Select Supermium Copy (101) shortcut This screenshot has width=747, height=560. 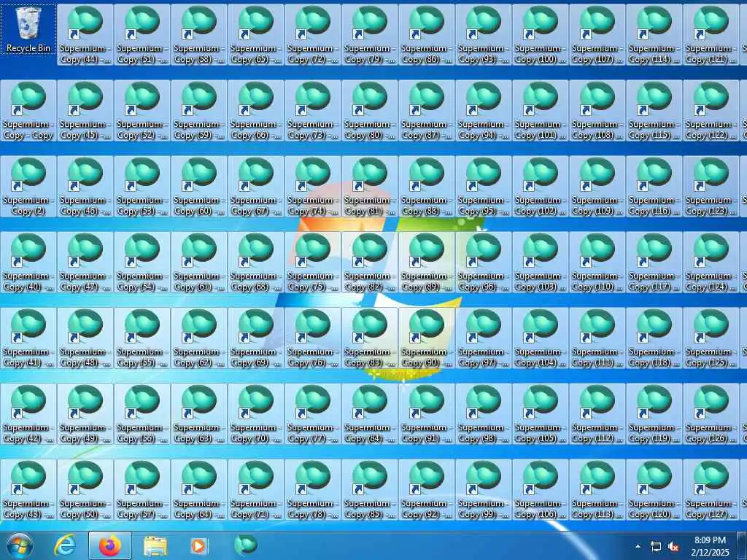click(x=541, y=111)
